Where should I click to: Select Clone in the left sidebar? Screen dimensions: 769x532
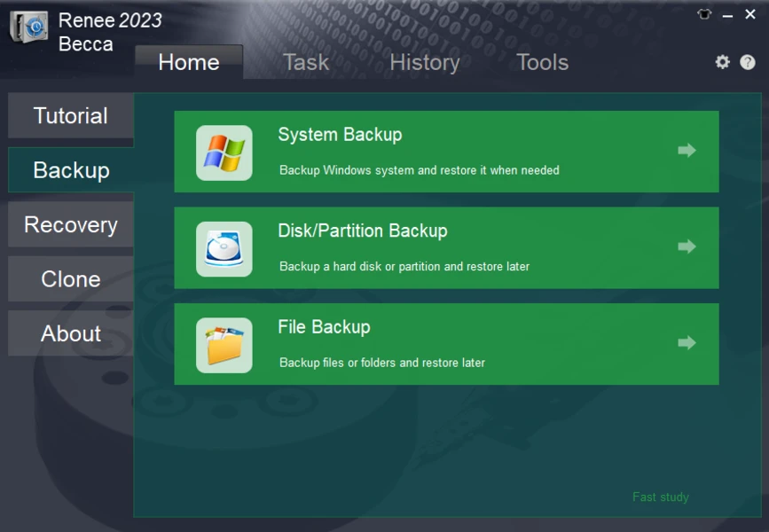click(x=71, y=279)
